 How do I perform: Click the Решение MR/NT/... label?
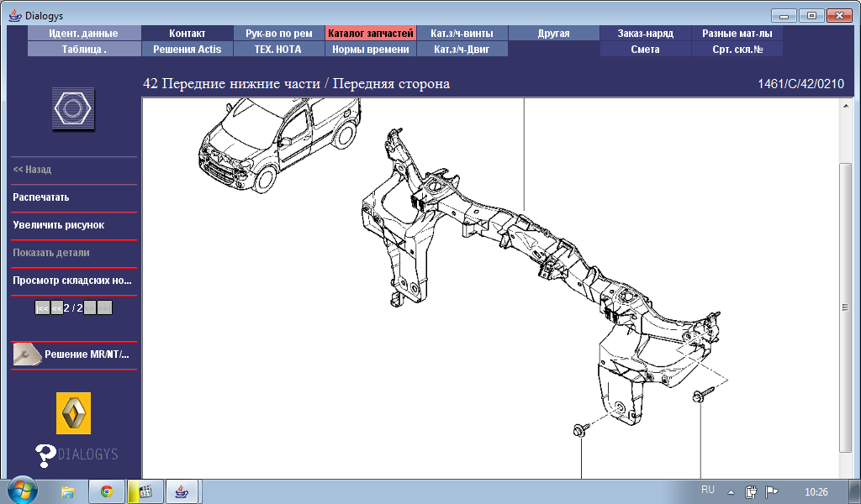click(87, 354)
